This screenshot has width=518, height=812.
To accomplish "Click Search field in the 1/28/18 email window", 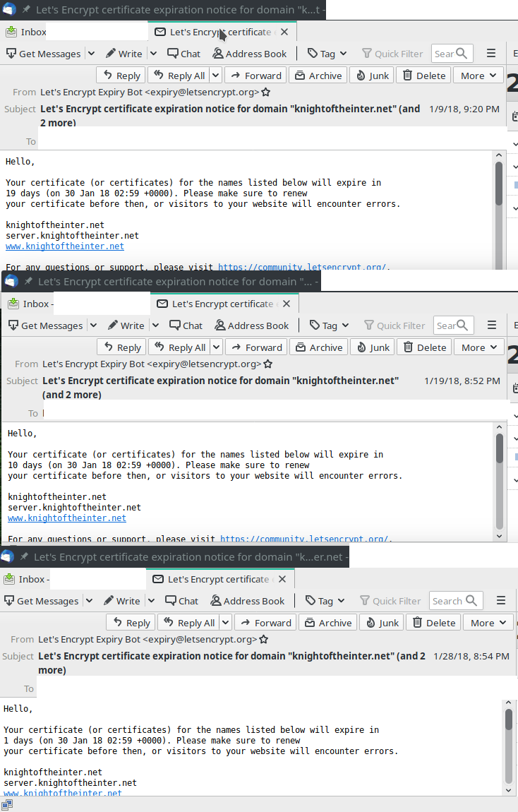I will pyautogui.click(x=456, y=601).
